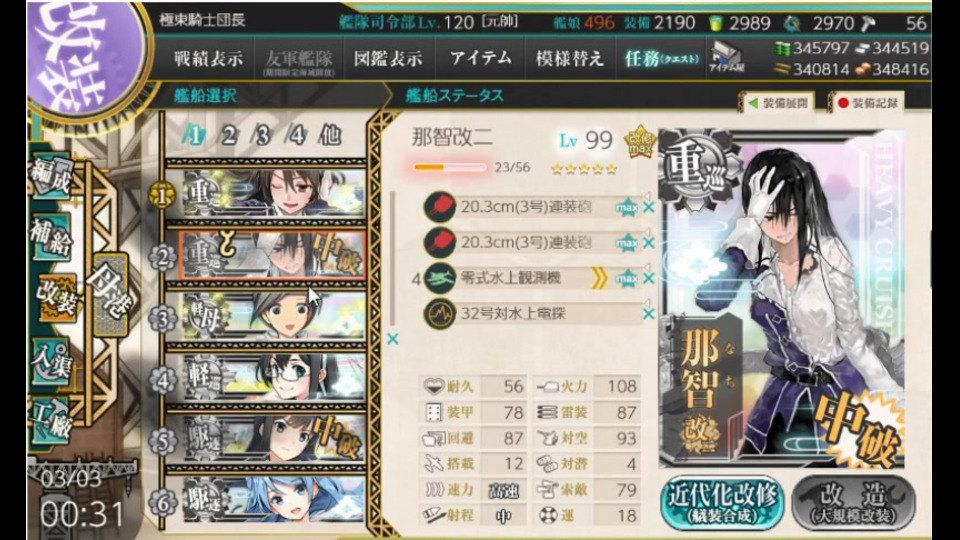The image size is (960, 540).
Task: Open the 図鑑表示 library menu
Action: click(x=388, y=59)
